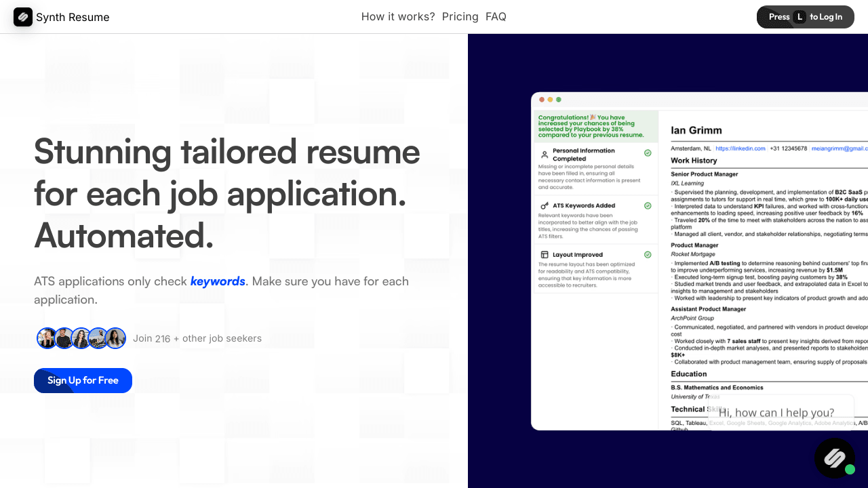The image size is (868, 488).
Task: Click Sign Up for Free
Action: [x=83, y=380]
